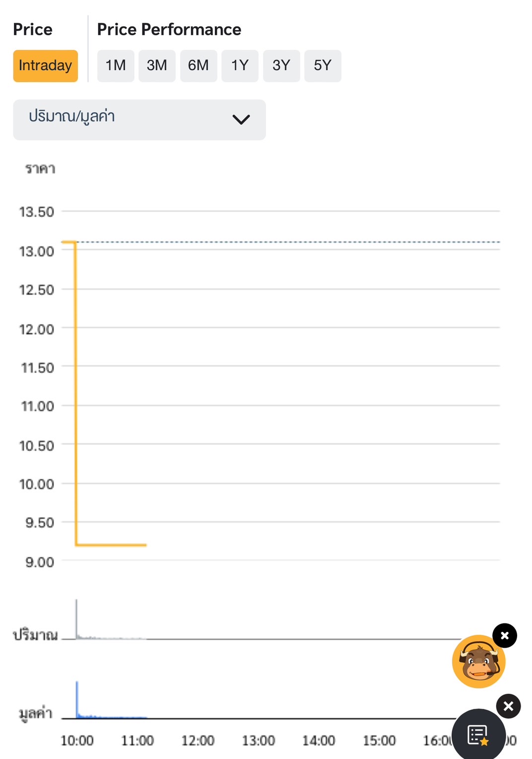The height and width of the screenshot is (759, 532).
Task: Dismiss the favorites list floating button
Action: (508, 706)
